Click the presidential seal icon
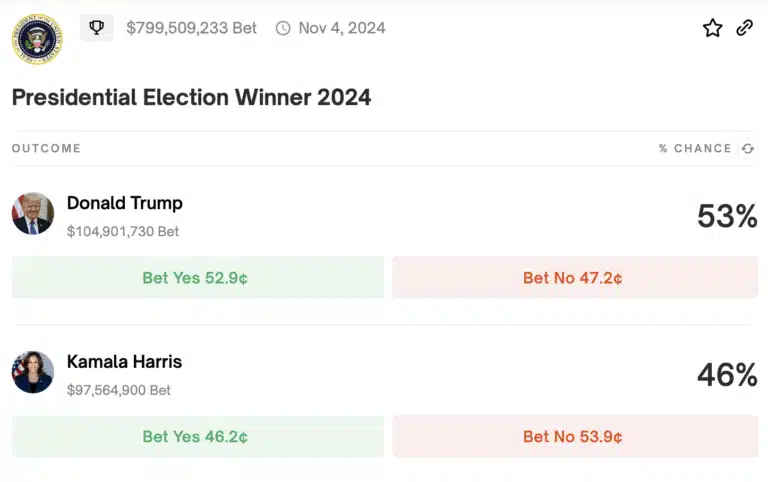 click(x=36, y=39)
